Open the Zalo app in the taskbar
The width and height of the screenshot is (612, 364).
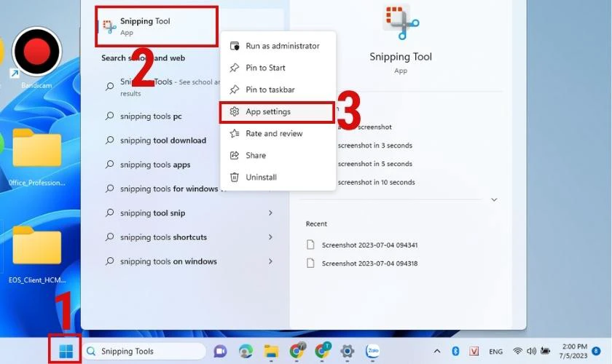(373, 351)
